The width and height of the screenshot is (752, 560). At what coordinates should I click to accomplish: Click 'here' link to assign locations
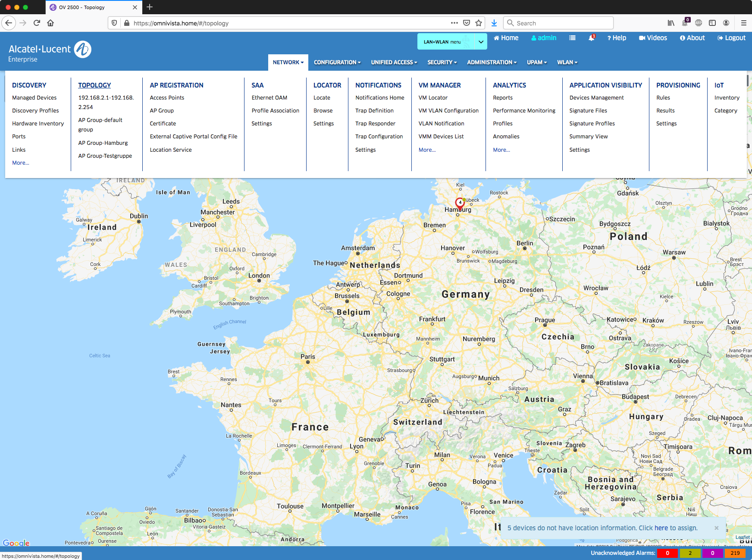click(x=661, y=528)
